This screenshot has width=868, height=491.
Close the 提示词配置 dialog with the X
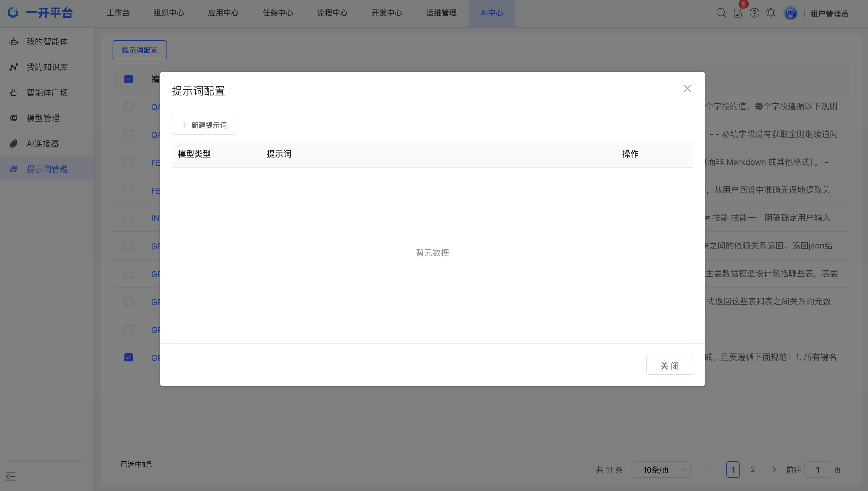tap(687, 88)
